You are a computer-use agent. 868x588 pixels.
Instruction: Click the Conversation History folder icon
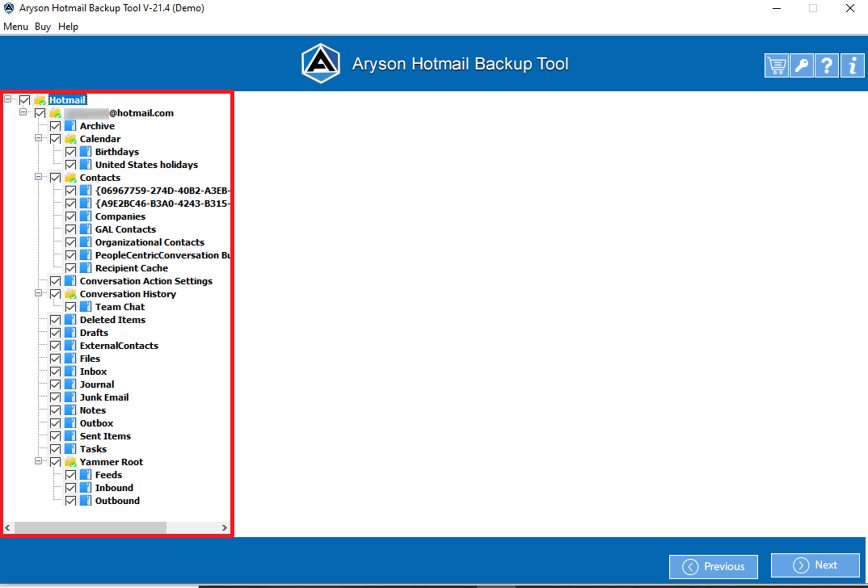pos(70,294)
